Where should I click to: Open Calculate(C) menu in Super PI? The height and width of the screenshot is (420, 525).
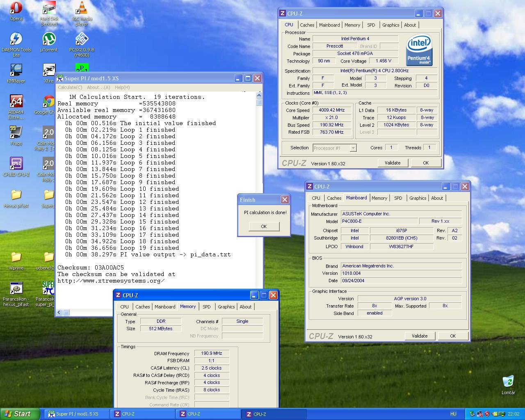tap(70, 87)
